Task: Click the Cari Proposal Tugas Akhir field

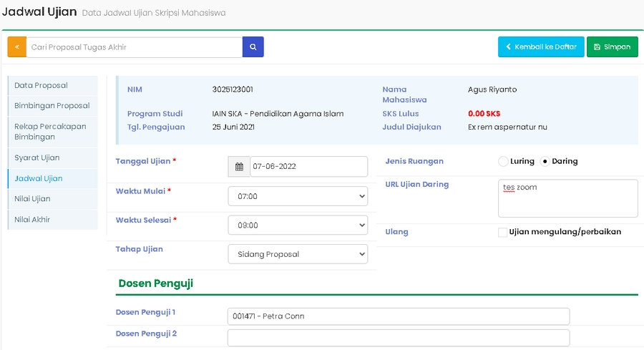Action: coord(135,47)
